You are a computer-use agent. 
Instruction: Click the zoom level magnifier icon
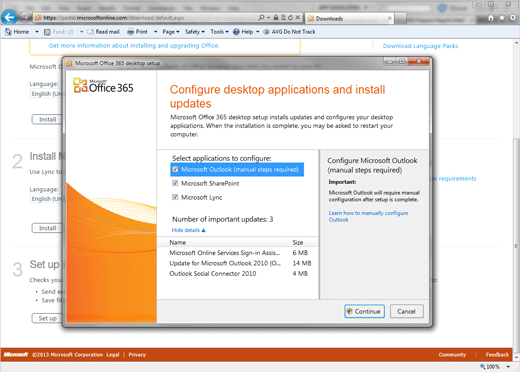point(482,367)
